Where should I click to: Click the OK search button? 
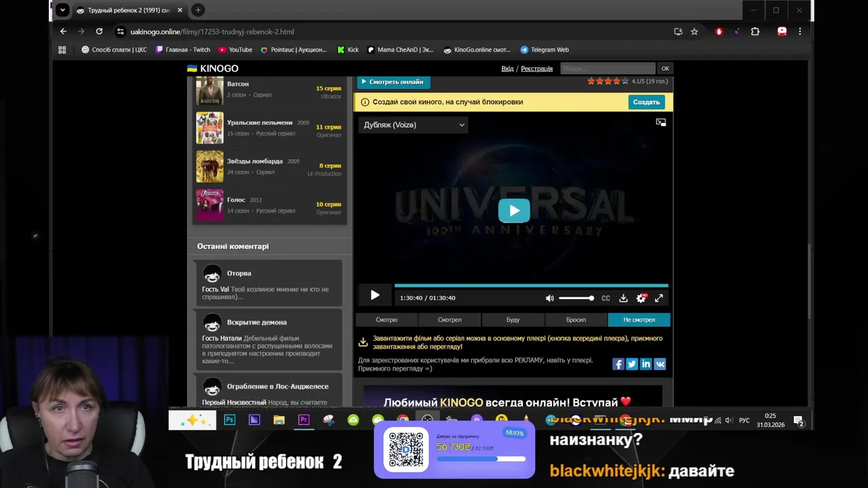[665, 68]
